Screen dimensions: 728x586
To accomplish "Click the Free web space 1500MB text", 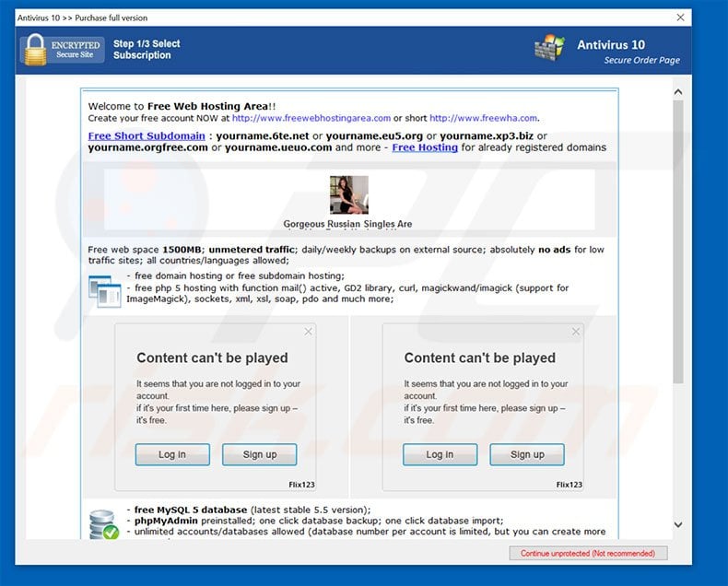I will (145, 250).
